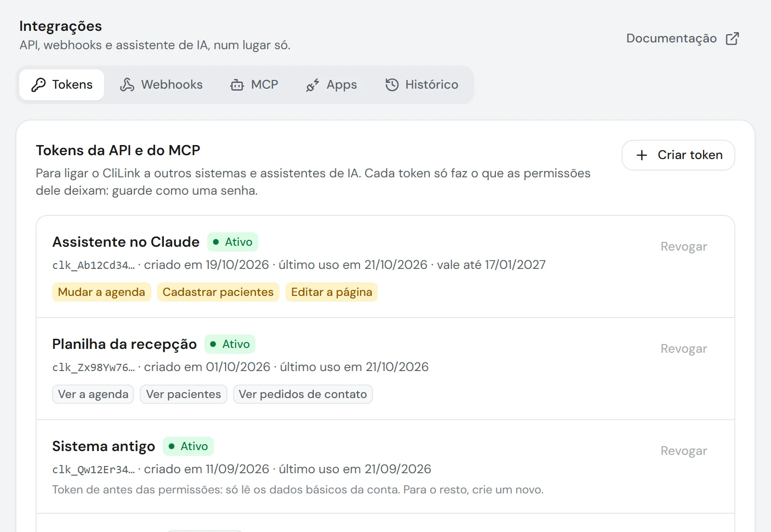
Task: Switch to the Tokens tab
Action: tap(62, 85)
